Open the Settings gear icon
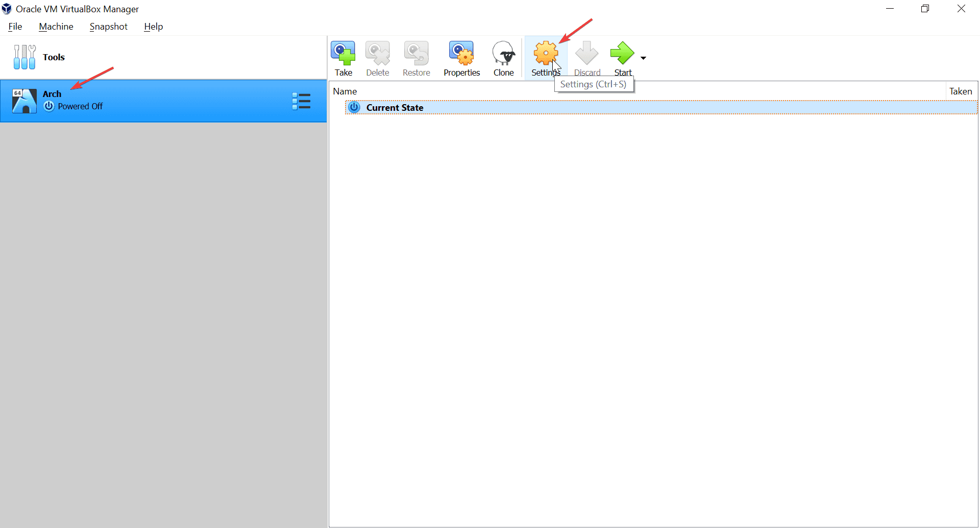This screenshot has width=980, height=528. (546, 53)
